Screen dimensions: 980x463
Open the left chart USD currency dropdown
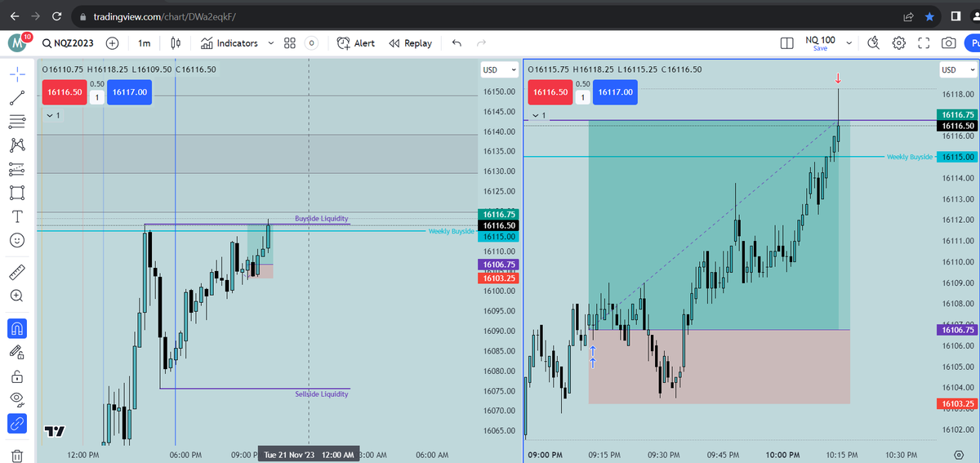click(x=500, y=70)
